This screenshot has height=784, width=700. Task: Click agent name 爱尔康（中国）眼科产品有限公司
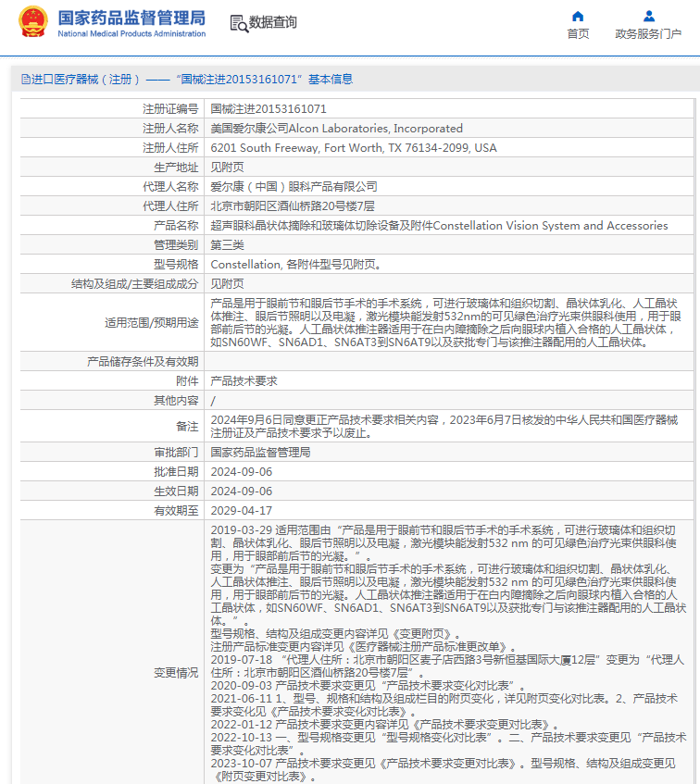tap(294, 186)
